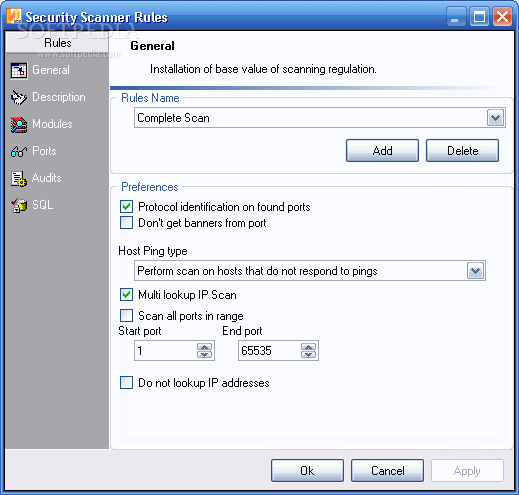Increase the Start port value
519x495 pixels.
(204, 347)
